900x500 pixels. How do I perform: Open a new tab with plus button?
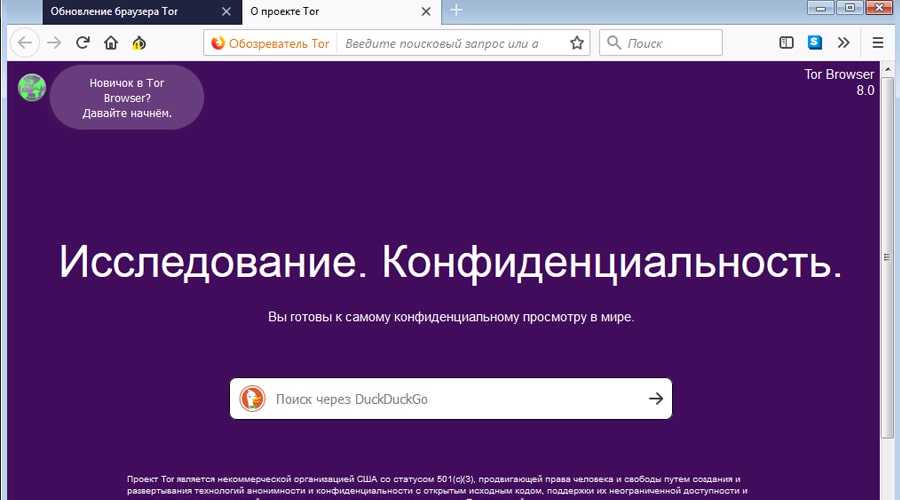coord(456,11)
